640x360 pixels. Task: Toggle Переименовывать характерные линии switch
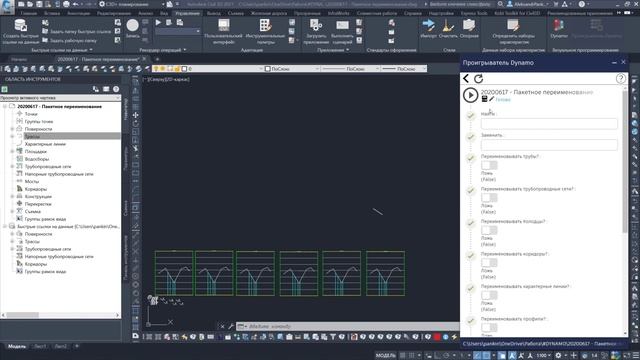click(x=489, y=295)
